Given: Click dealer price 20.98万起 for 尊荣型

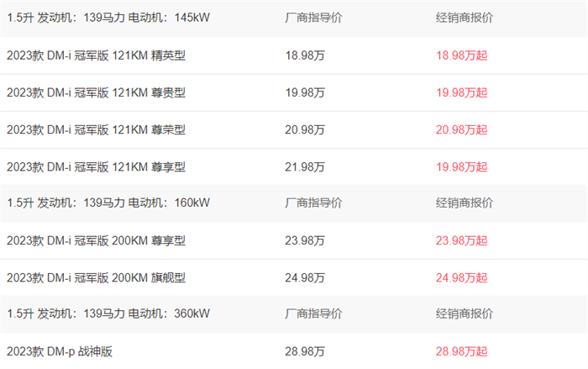Looking at the screenshot, I should (x=462, y=130).
